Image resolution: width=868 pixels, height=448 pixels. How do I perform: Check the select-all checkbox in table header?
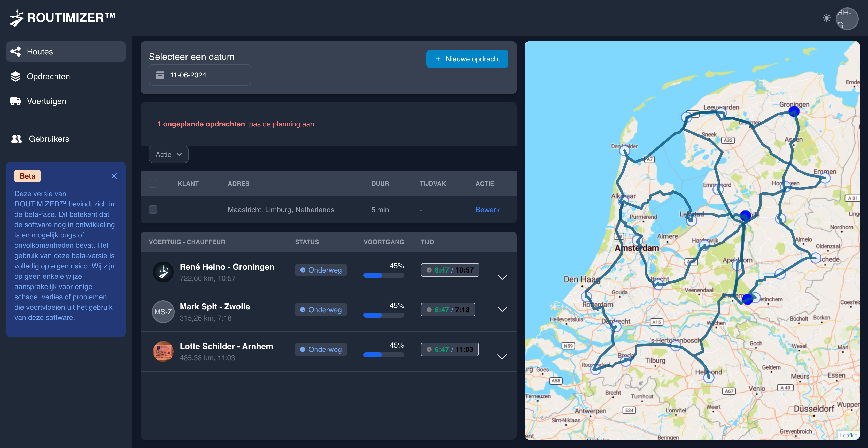point(153,184)
